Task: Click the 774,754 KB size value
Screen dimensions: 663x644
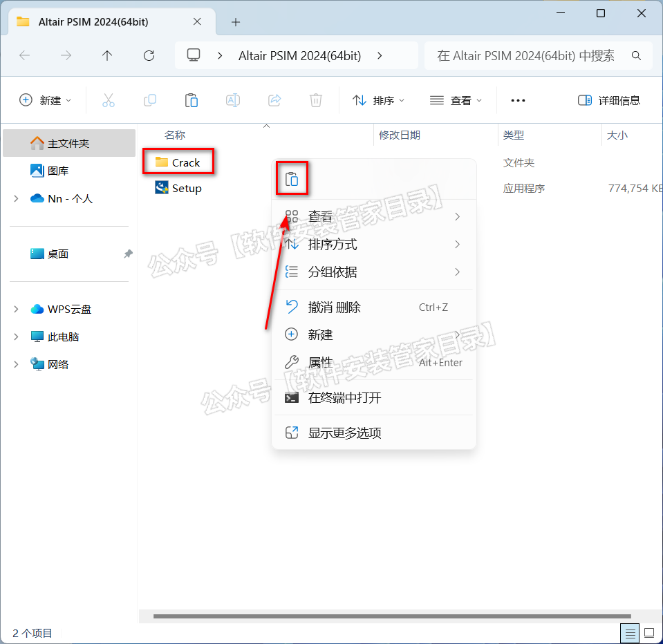Action: pyautogui.click(x=635, y=188)
